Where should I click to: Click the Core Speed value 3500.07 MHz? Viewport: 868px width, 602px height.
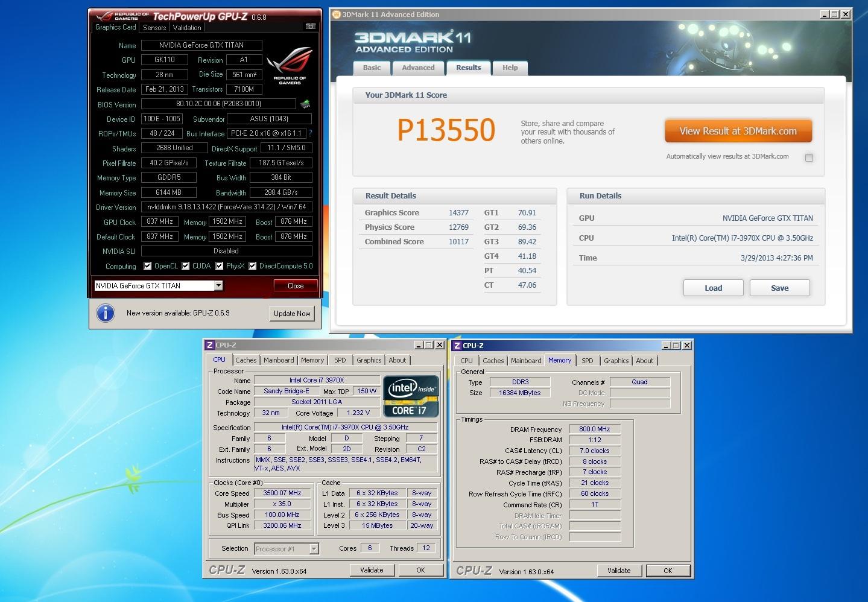point(282,493)
